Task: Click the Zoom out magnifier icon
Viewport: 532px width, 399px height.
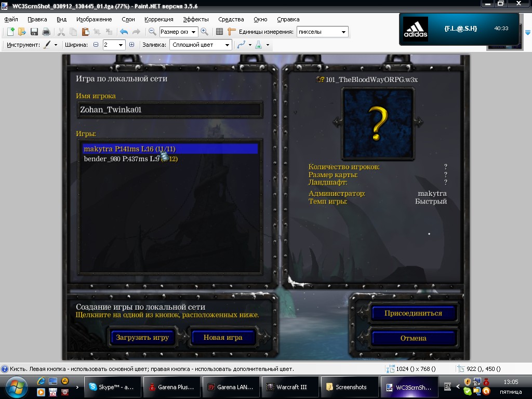Action: [152, 32]
